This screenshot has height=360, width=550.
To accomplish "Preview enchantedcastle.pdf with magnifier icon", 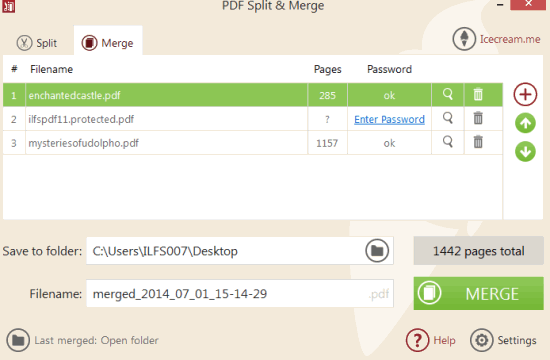I will (448, 95).
